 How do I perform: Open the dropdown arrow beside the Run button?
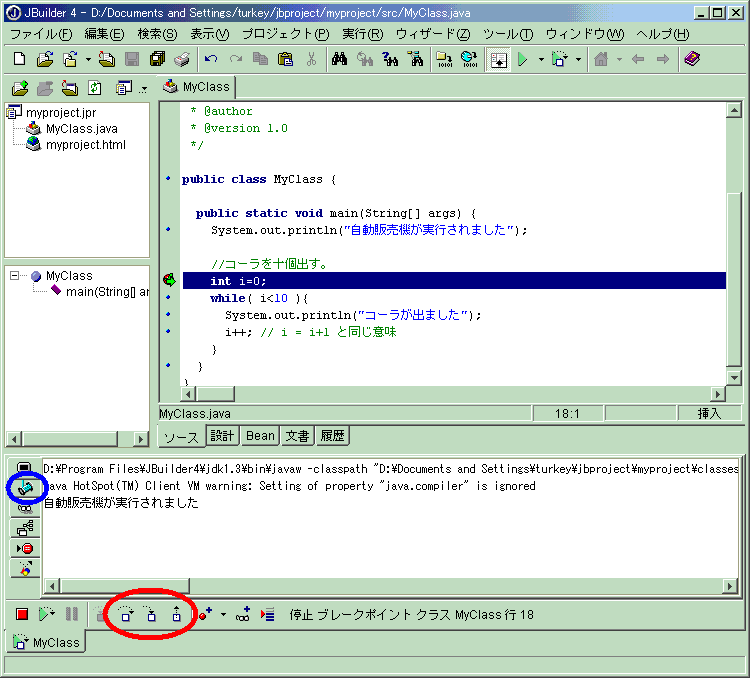point(541,59)
